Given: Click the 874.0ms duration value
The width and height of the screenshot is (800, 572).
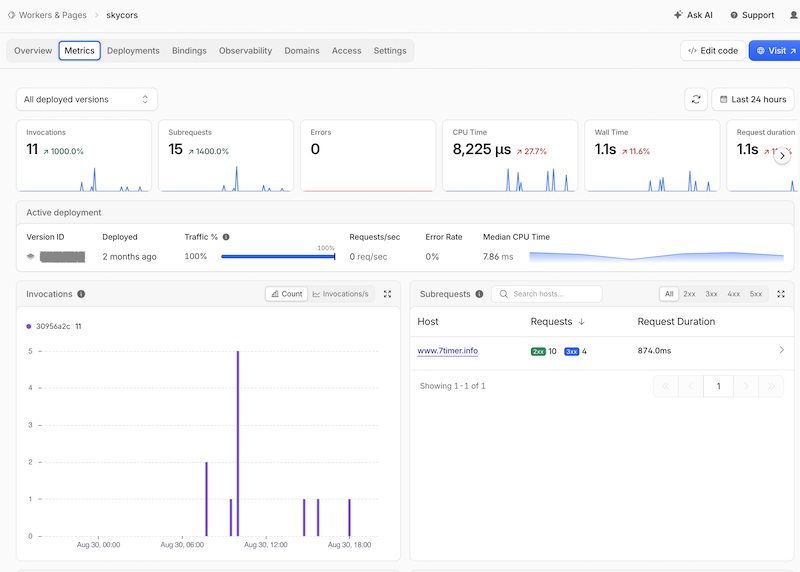Looking at the screenshot, I should pos(654,351).
